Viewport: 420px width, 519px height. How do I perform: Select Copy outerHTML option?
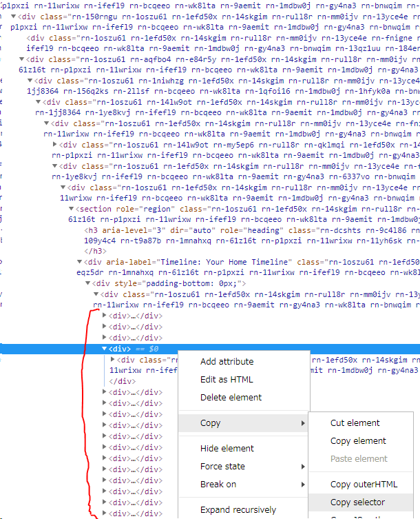[364, 485]
